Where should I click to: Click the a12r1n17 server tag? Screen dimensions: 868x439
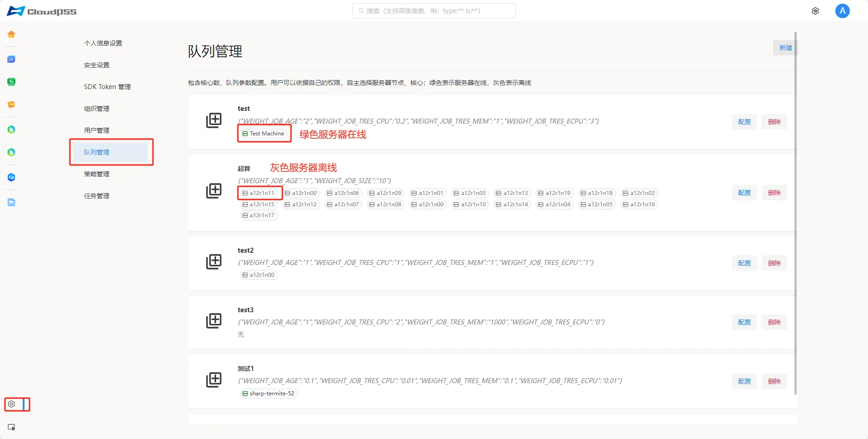pos(259,215)
